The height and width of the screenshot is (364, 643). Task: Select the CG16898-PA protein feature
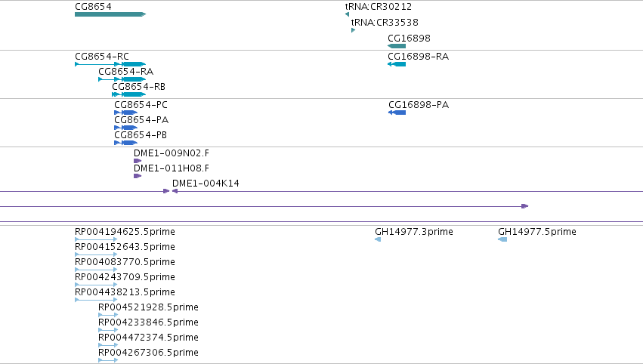click(397, 113)
